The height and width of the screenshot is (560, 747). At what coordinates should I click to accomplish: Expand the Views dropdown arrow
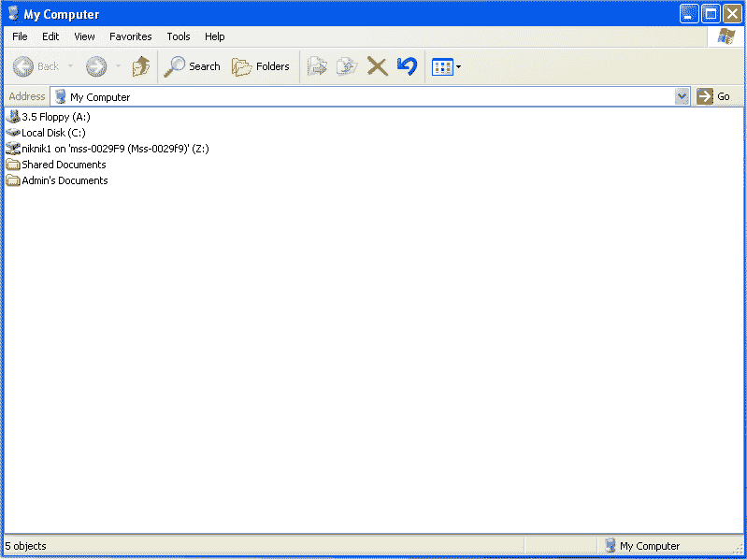click(458, 67)
